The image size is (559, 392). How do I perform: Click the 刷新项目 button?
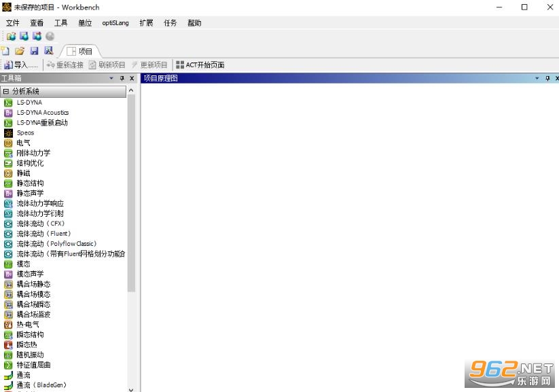point(107,65)
